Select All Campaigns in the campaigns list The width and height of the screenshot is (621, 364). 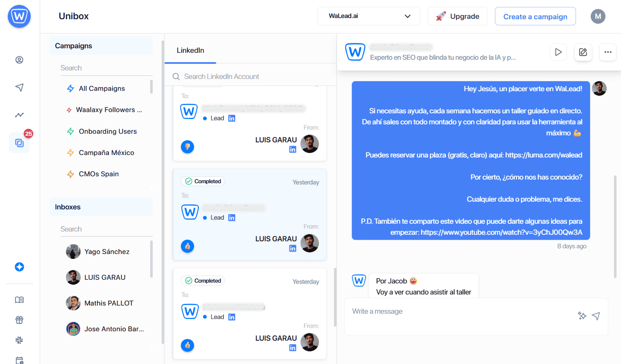point(102,88)
